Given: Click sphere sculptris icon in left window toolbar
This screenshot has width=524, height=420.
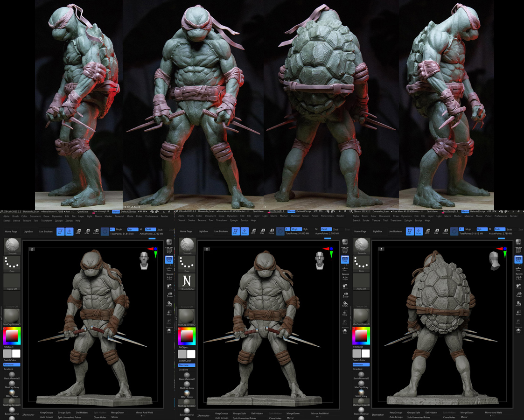Looking at the screenshot, I should pos(105,231).
